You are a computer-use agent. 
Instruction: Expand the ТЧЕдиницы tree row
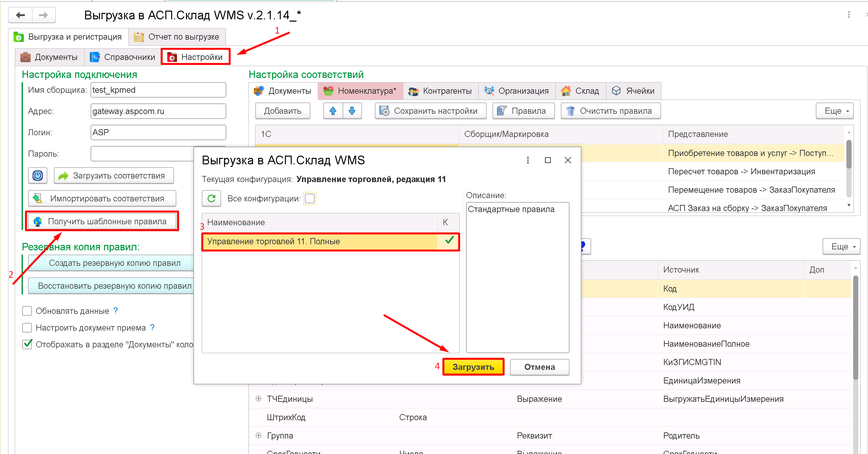tap(258, 399)
